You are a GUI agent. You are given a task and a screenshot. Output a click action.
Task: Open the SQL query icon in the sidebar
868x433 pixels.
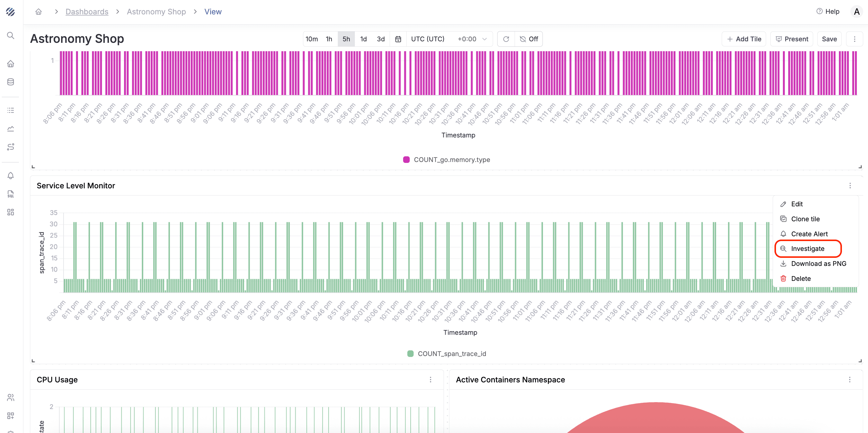[10, 194]
